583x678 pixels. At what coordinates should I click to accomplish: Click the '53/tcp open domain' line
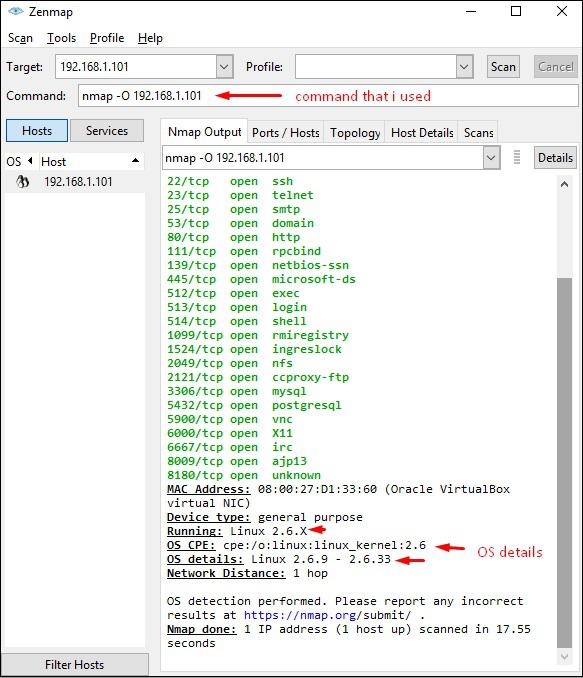coord(240,223)
